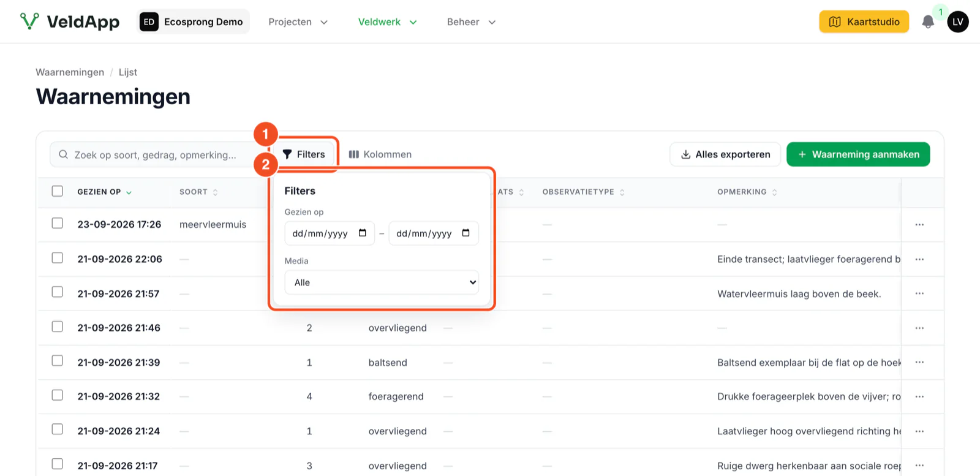The width and height of the screenshot is (980, 476).
Task: Open the Media dropdown set to Alle
Action: (x=382, y=282)
